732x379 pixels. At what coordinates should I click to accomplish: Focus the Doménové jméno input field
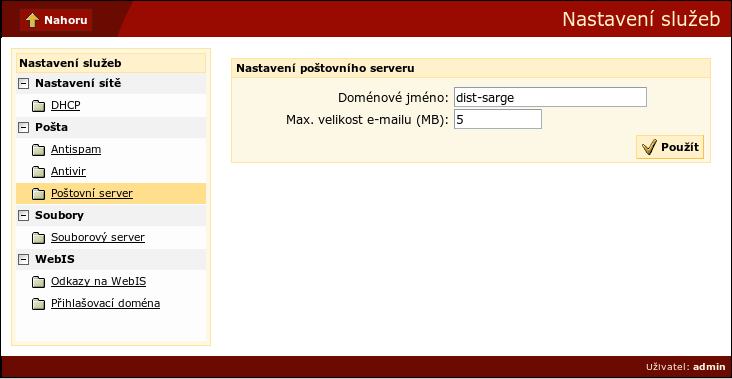click(x=550, y=97)
